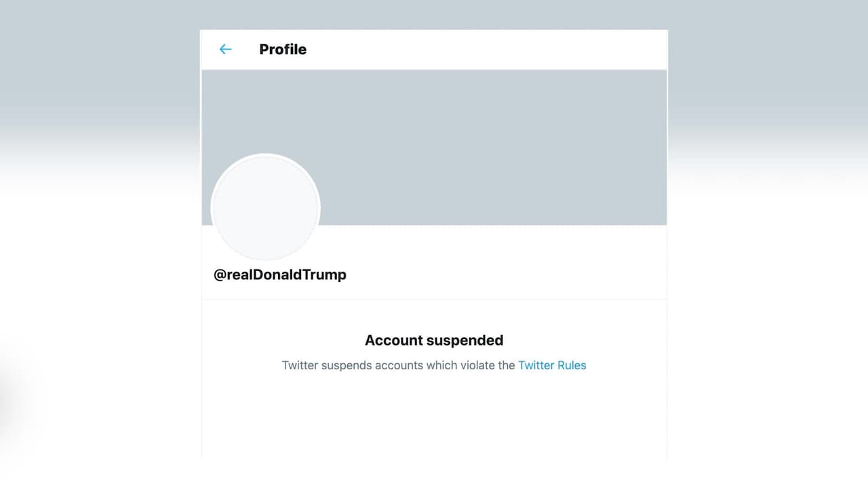This screenshot has height=488, width=868.
Task: Click the word "Twitter" starting the description
Action: point(300,365)
